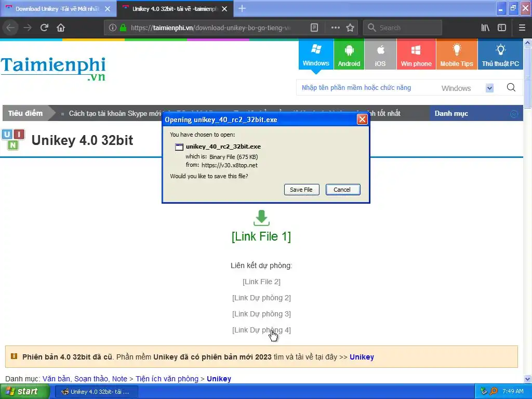Click the Firefox Search box
The height and width of the screenshot is (399, 532).
[403, 28]
